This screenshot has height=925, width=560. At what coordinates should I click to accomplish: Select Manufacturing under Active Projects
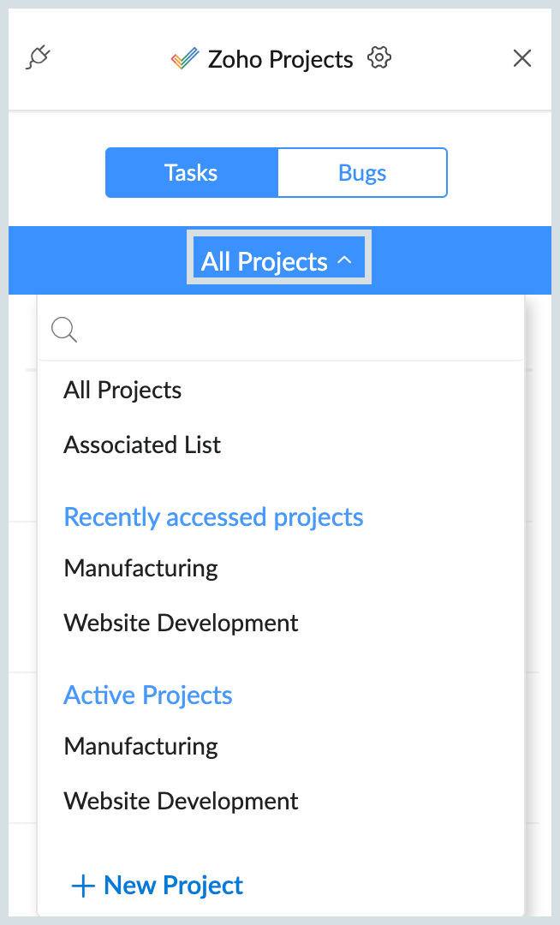(140, 746)
